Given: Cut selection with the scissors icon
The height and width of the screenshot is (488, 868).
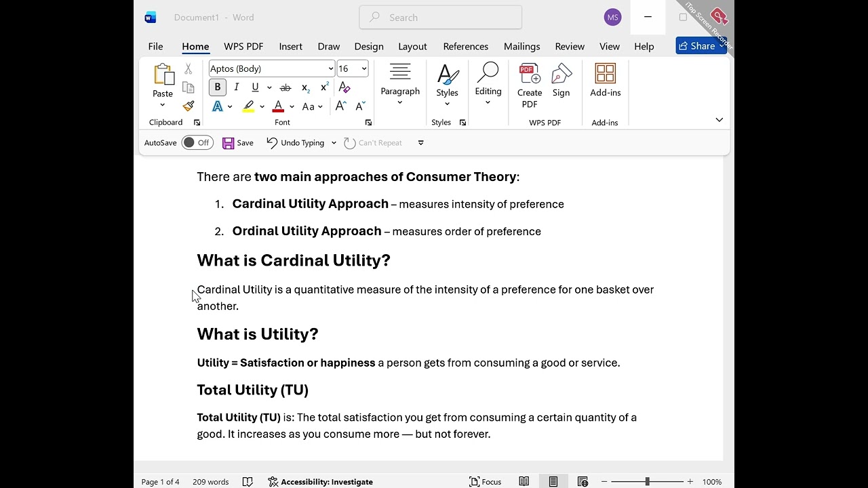Looking at the screenshot, I should (x=189, y=68).
